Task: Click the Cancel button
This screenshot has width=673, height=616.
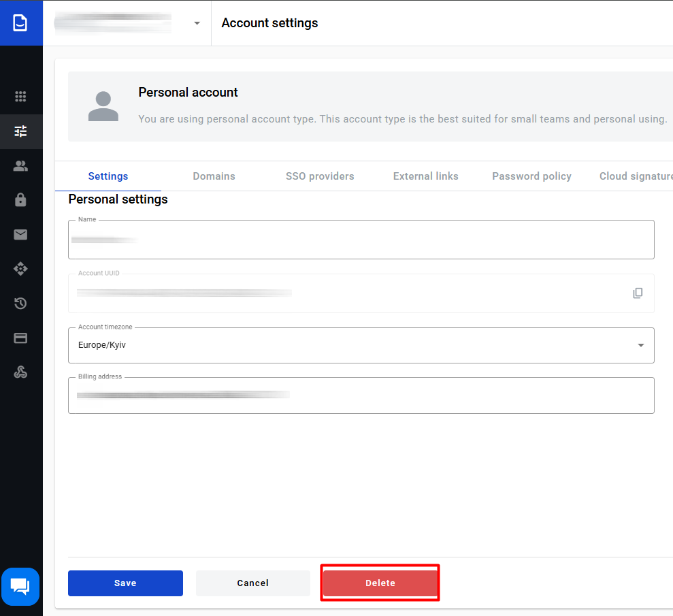Action: 253,583
